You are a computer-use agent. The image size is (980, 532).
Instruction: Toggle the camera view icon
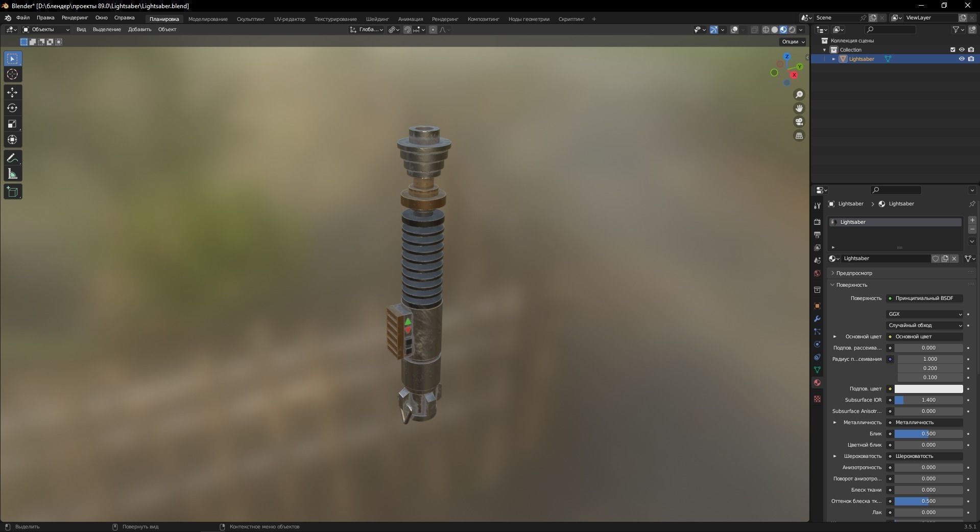(799, 122)
